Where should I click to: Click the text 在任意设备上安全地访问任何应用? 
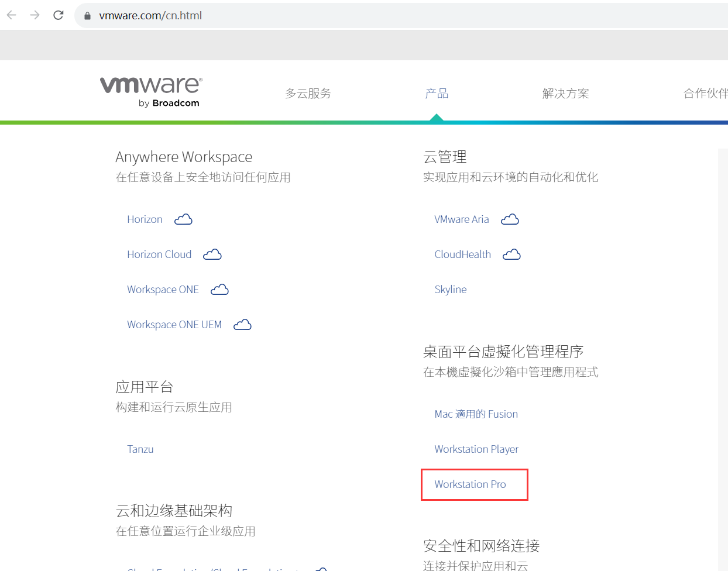pyautogui.click(x=203, y=177)
